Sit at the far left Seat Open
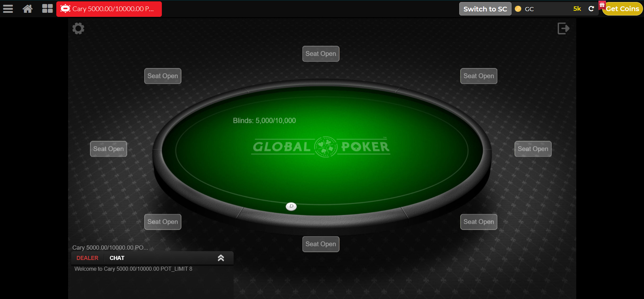 (x=109, y=149)
